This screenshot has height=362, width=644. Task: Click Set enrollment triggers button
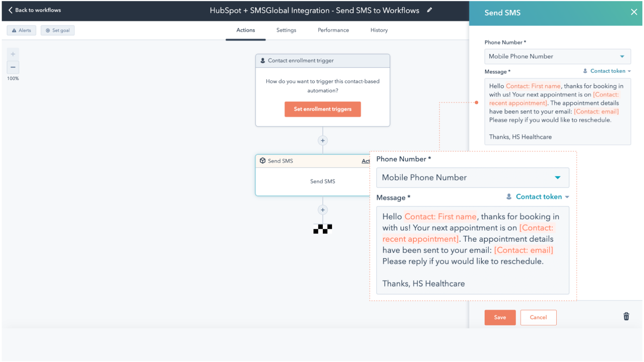pyautogui.click(x=322, y=109)
